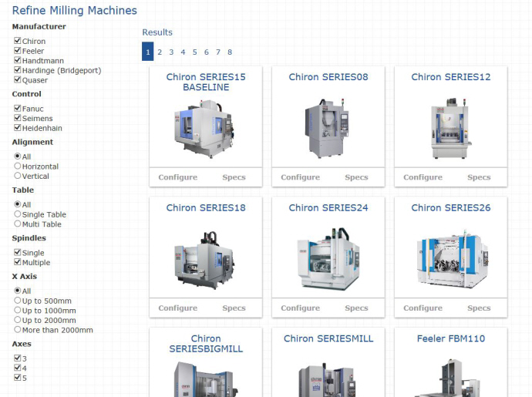Open the Chiron SERIES12 title link
532x397 pixels.
(x=451, y=77)
